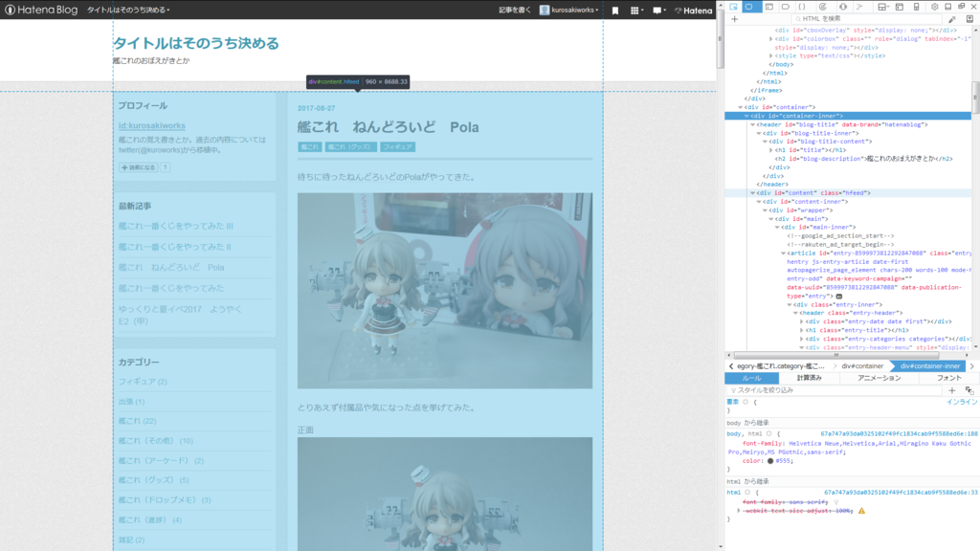980x551 pixels.
Task: Use the horizontal scrollbar in markup view
Action: tap(835, 356)
